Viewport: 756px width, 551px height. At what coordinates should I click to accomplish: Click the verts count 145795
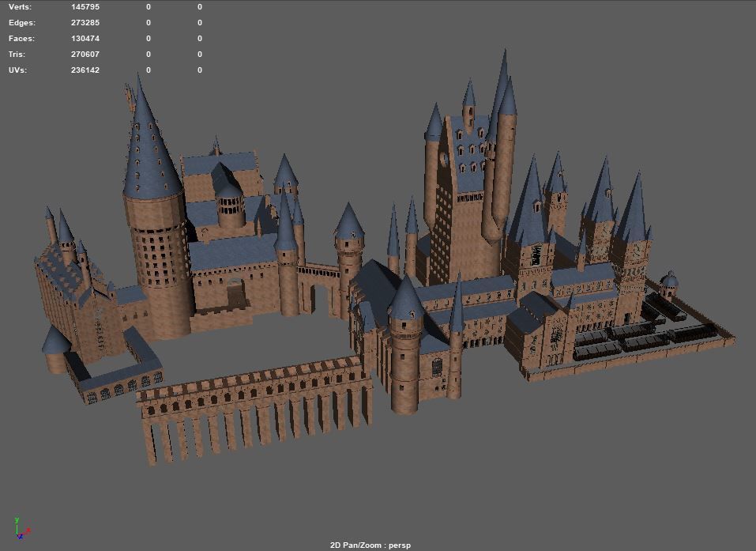85,7
